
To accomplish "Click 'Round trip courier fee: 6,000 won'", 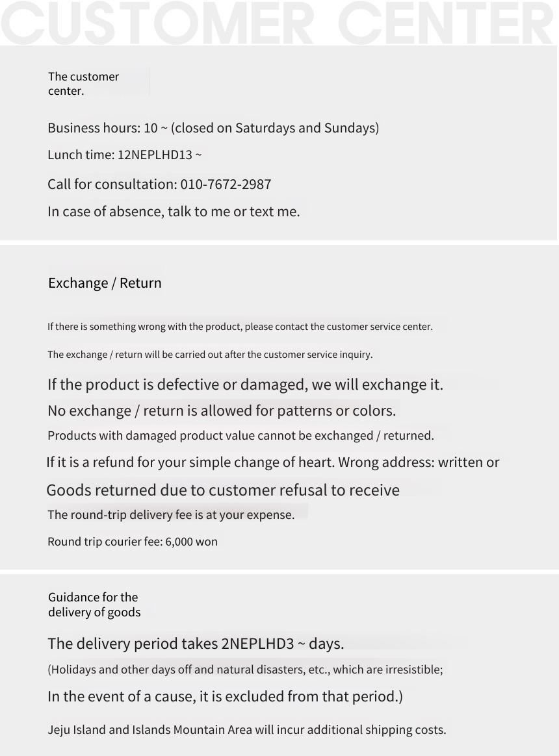I will [x=132, y=542].
